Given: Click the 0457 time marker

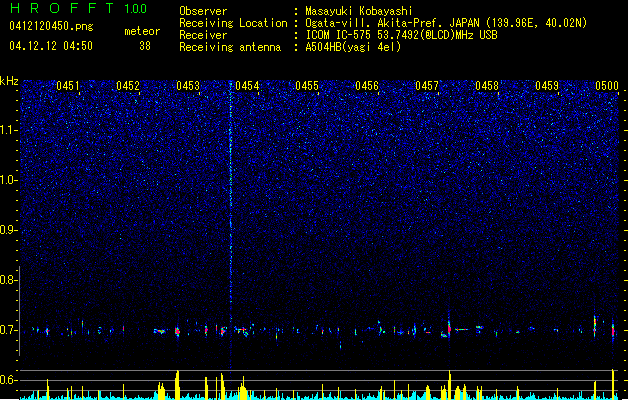Looking at the screenshot, I should [x=427, y=86].
